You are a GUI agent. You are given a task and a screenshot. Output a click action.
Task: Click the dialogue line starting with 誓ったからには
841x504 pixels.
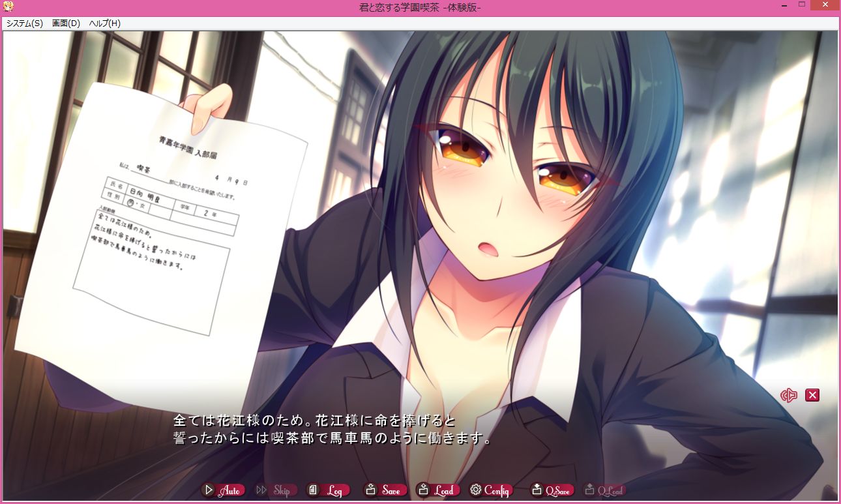[332, 437]
